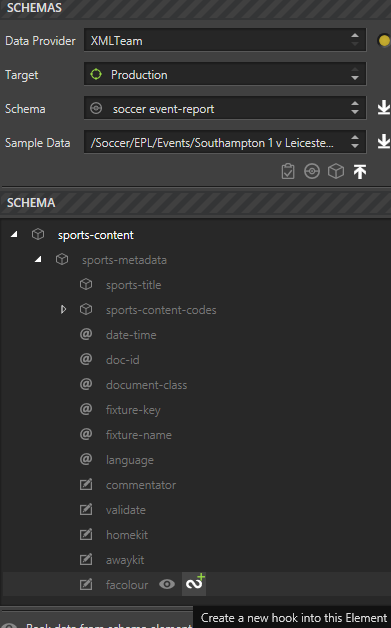The width and height of the screenshot is (391, 628).
Task: Click the green target icon in Target field
Action: click(96, 74)
